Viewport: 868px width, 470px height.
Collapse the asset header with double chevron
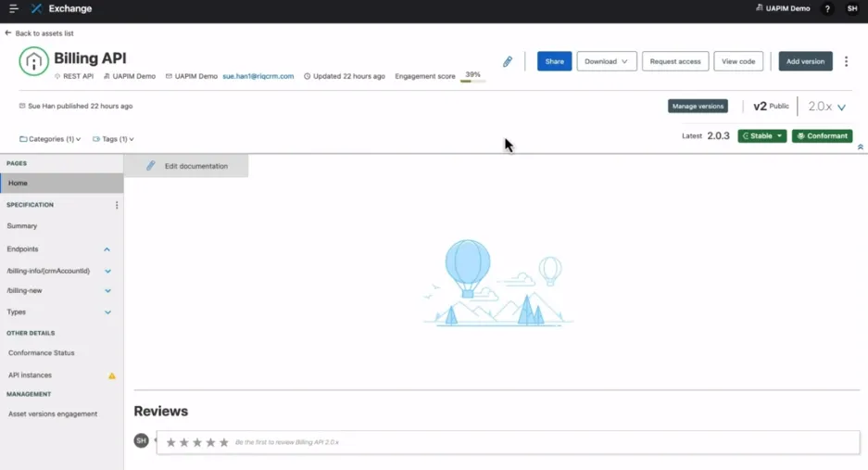pos(861,147)
